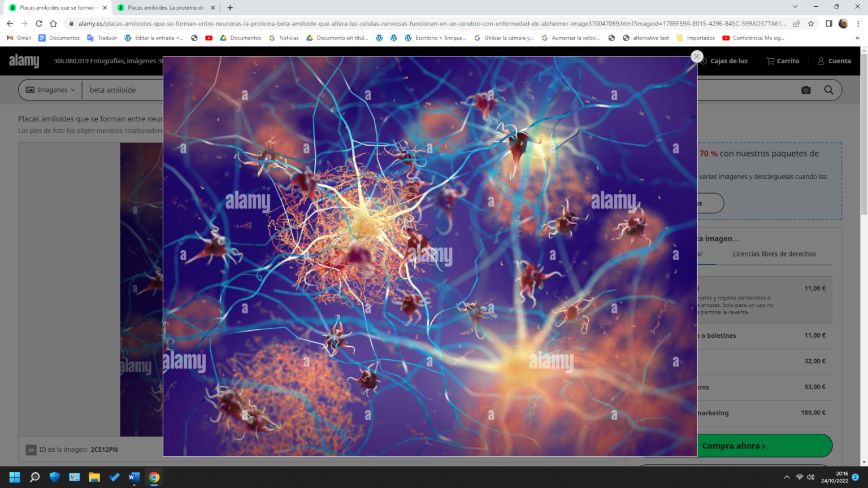Open the Importados bookmarks folder
The width and height of the screenshot is (868, 488).
click(695, 38)
